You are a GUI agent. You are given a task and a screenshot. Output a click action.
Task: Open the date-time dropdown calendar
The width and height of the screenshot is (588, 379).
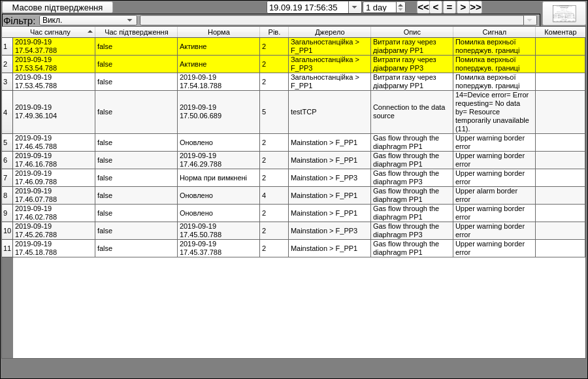pyautogui.click(x=355, y=7)
